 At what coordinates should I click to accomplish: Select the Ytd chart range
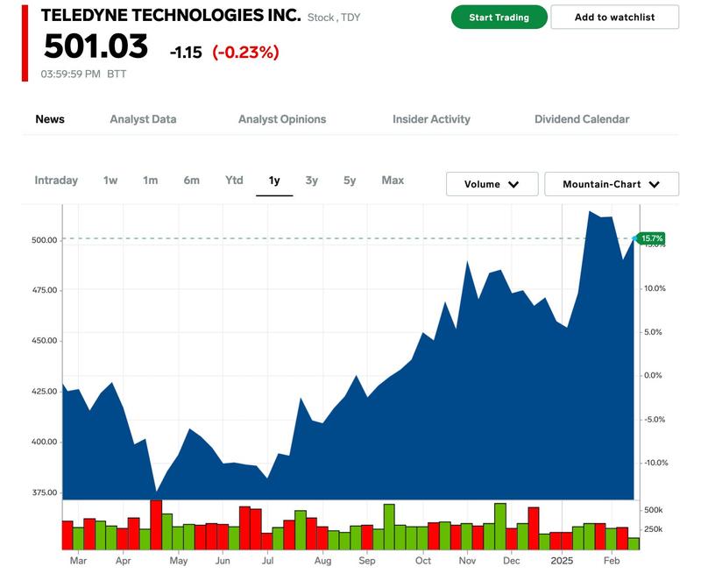pyautogui.click(x=234, y=181)
